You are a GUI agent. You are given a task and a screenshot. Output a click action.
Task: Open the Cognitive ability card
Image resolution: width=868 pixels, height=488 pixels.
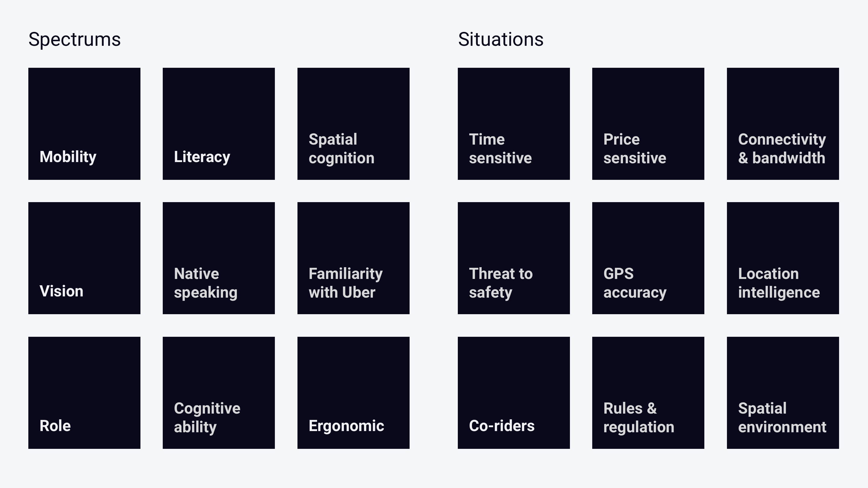(x=219, y=393)
